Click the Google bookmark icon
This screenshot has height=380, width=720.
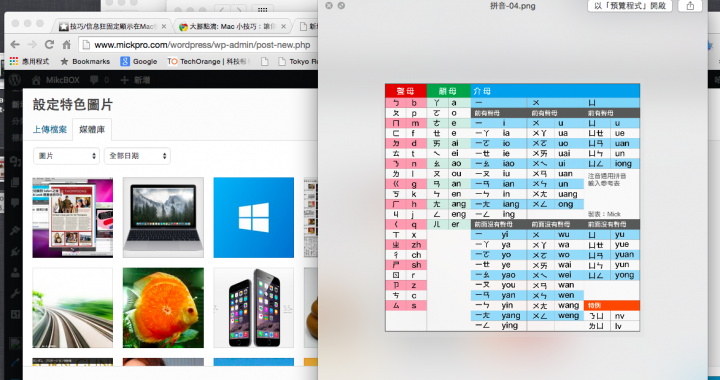coord(125,61)
